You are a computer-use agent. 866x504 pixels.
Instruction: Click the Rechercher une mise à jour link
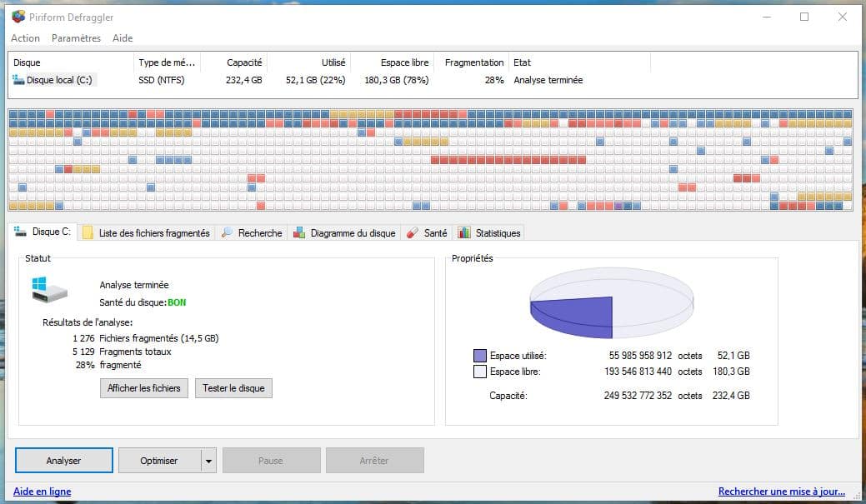[x=781, y=492]
